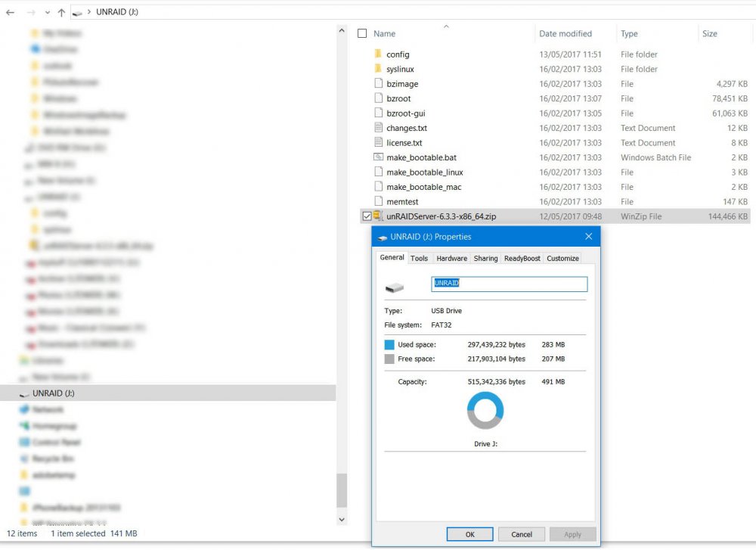Image resolution: width=756 pixels, height=550 pixels.
Task: Click the changes.txt file name
Action: pyautogui.click(x=407, y=128)
